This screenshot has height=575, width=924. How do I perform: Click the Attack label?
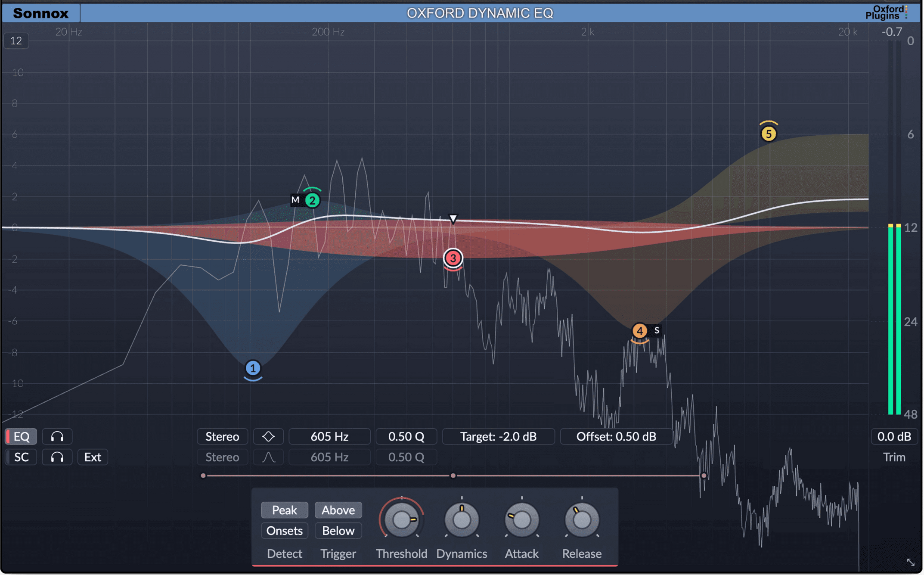tap(522, 553)
